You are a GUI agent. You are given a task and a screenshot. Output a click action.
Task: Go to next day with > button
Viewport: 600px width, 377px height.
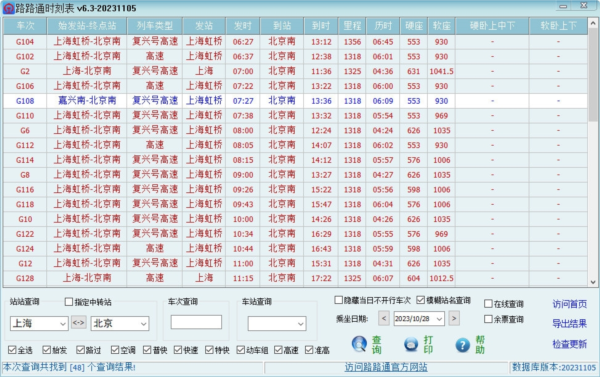click(x=454, y=318)
